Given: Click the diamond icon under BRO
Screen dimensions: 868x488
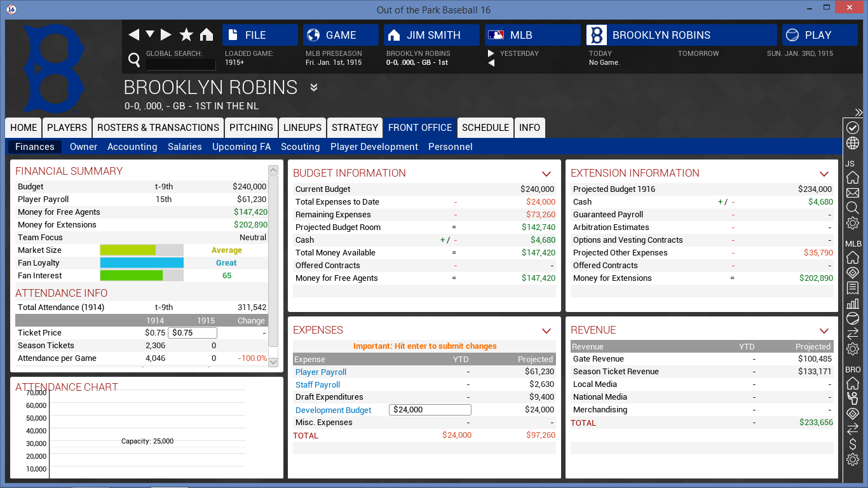Looking at the screenshot, I should (x=853, y=414).
